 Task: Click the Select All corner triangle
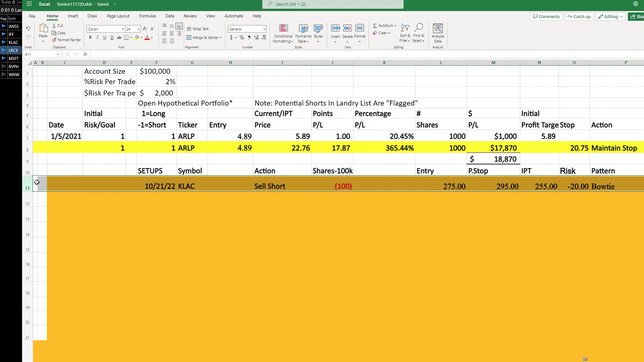pyautogui.click(x=30, y=63)
